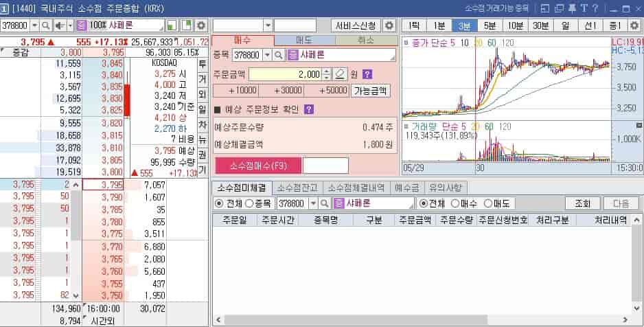This screenshot has height=327, width=644.
Task: Expand the empty combo box above the 매수 tab
Action: pyautogui.click(x=268, y=25)
